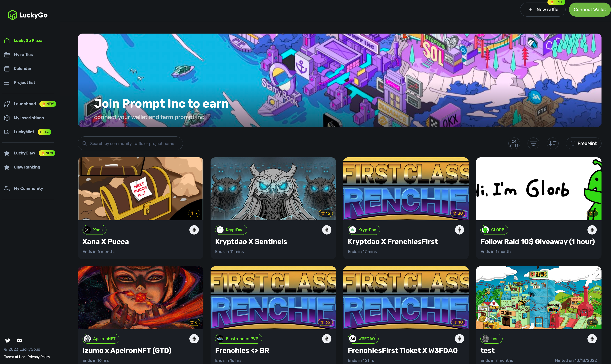
Task: Click the Ethereum icon on Kryptdao X Sentinels
Action: [327, 230]
